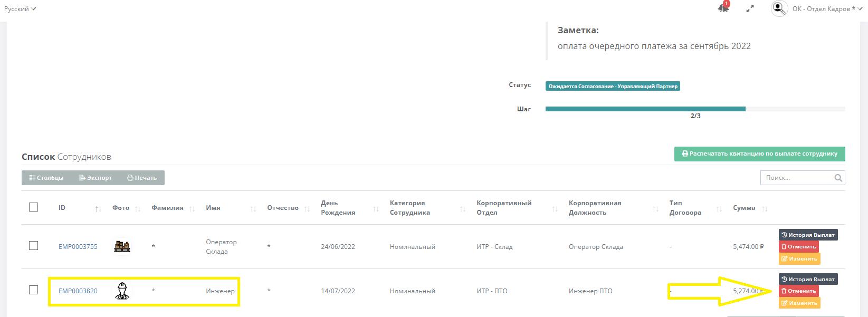Screen dimensions: 868x317
Task: Open the Столбцы columns menu
Action: click(46, 178)
